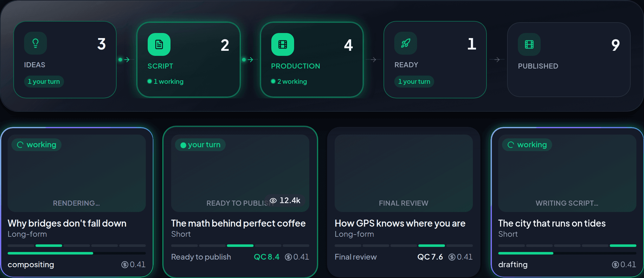
Task: Click the eye views icon showing 12.4k
Action: pyautogui.click(x=273, y=201)
